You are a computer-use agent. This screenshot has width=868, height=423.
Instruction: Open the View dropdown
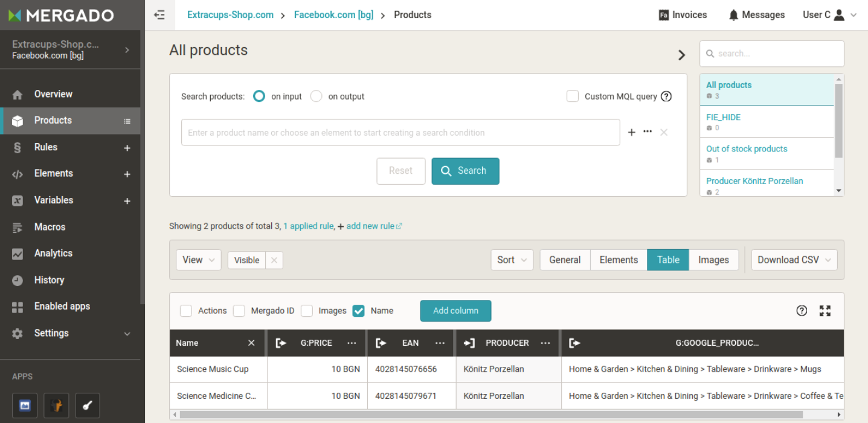(198, 260)
